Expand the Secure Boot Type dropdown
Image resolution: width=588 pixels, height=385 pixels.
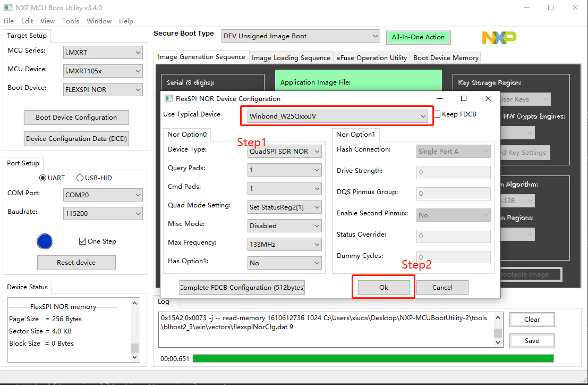point(300,36)
